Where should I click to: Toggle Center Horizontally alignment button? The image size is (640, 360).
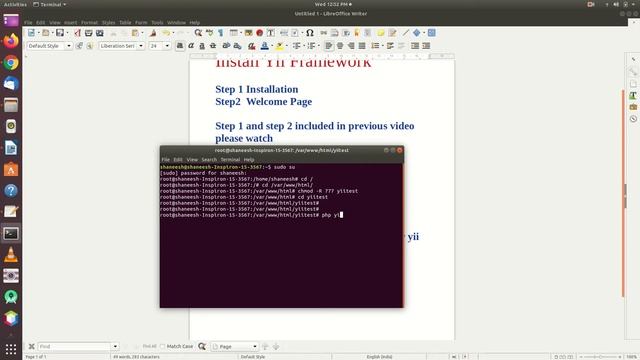coord(340,46)
